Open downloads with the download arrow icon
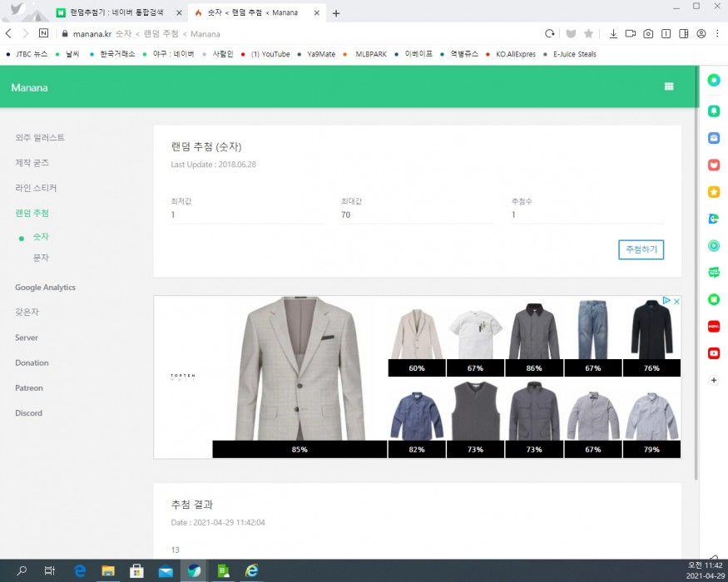This screenshot has height=582, width=728. pyautogui.click(x=613, y=33)
